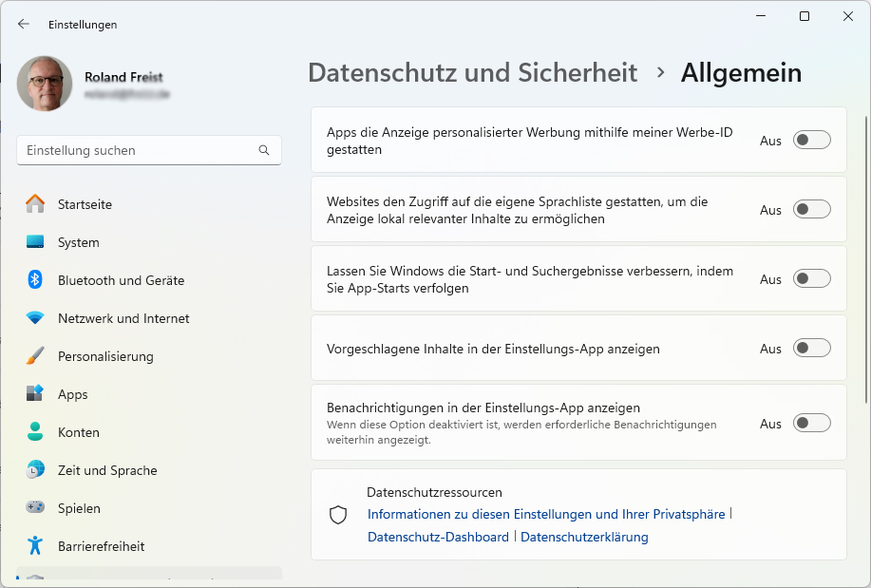
Task: Open the Datenschutzerklärung link
Action: [x=584, y=537]
